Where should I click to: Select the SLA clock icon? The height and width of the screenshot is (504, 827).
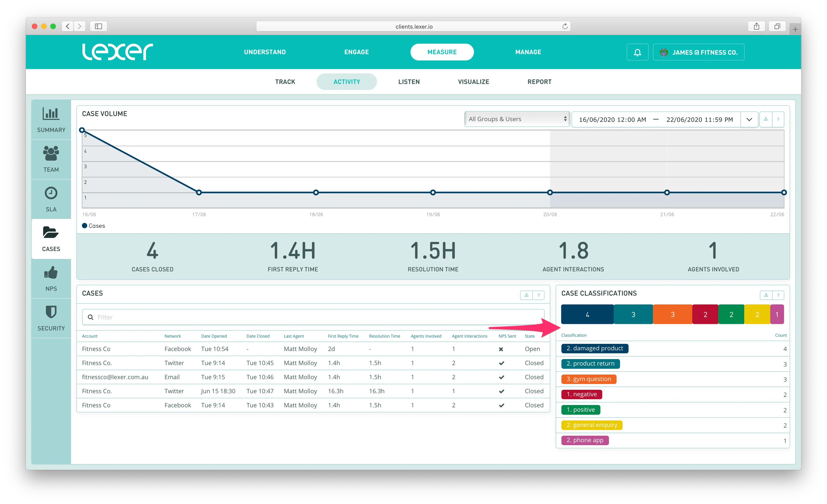pos(51,193)
